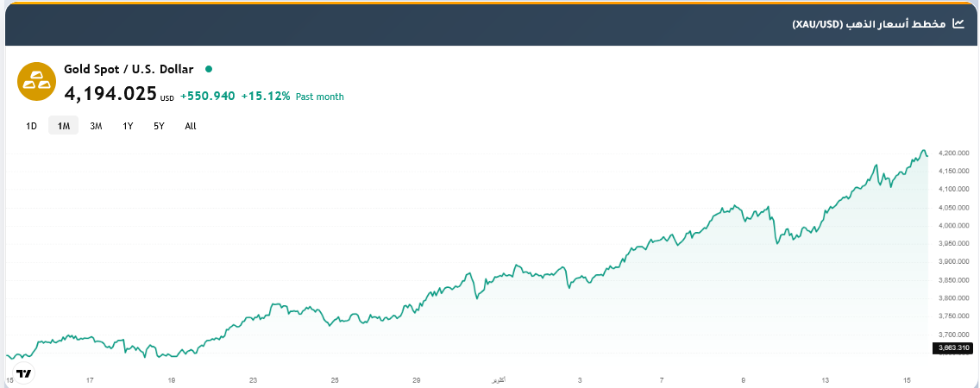Click the Past month label
The image size is (980, 388).
320,97
